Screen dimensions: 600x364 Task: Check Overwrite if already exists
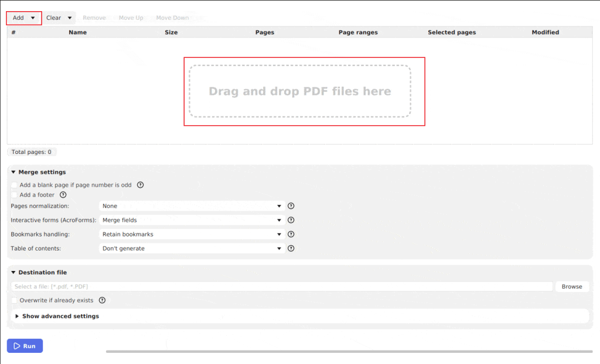tap(14, 300)
